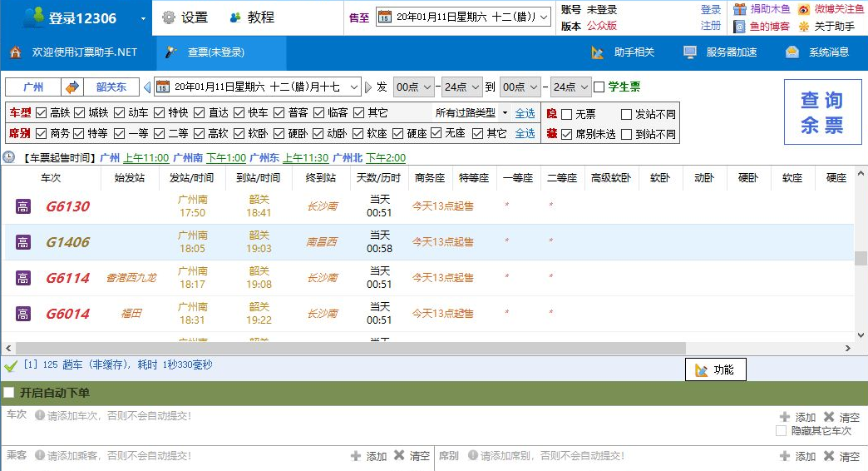Enable the 发站不同 checkbox

[x=626, y=114]
